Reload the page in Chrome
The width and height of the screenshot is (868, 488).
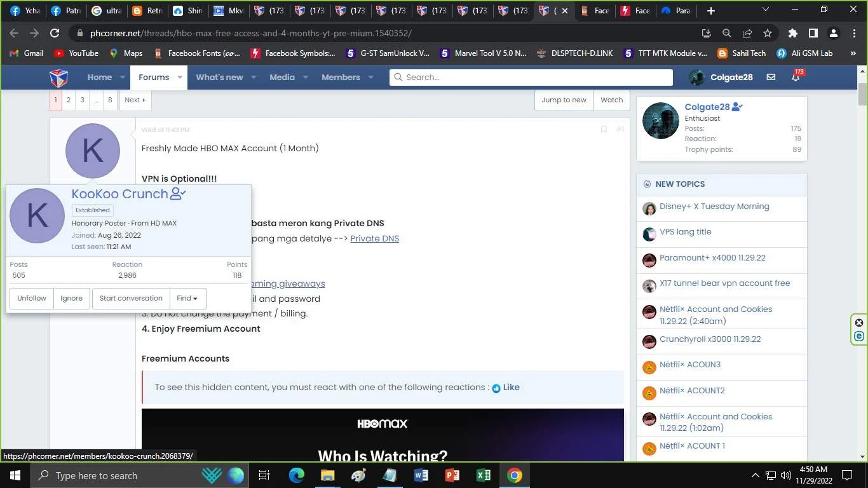coord(55,33)
